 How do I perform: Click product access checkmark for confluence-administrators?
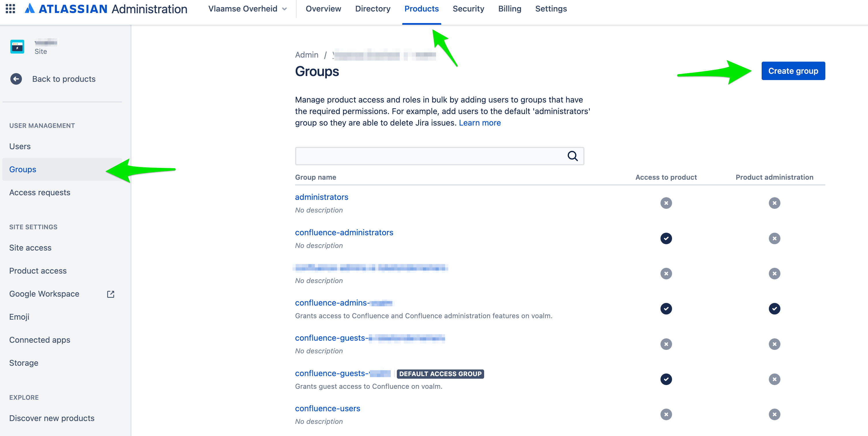point(666,238)
